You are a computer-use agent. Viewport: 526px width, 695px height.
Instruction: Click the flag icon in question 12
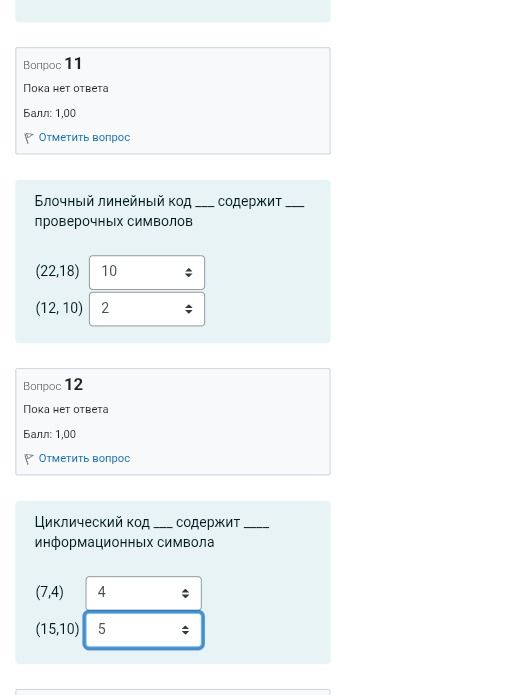click(29, 459)
